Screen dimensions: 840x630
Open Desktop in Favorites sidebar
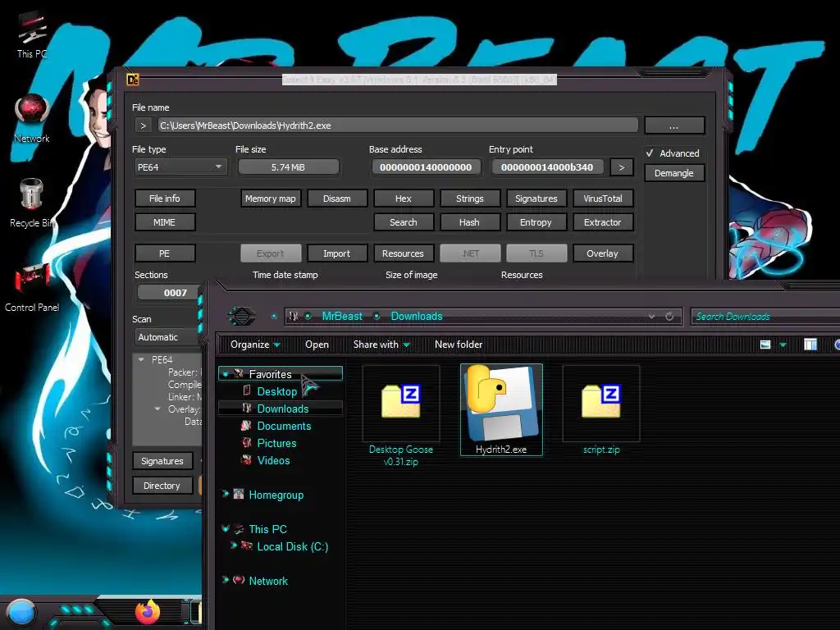tap(277, 391)
